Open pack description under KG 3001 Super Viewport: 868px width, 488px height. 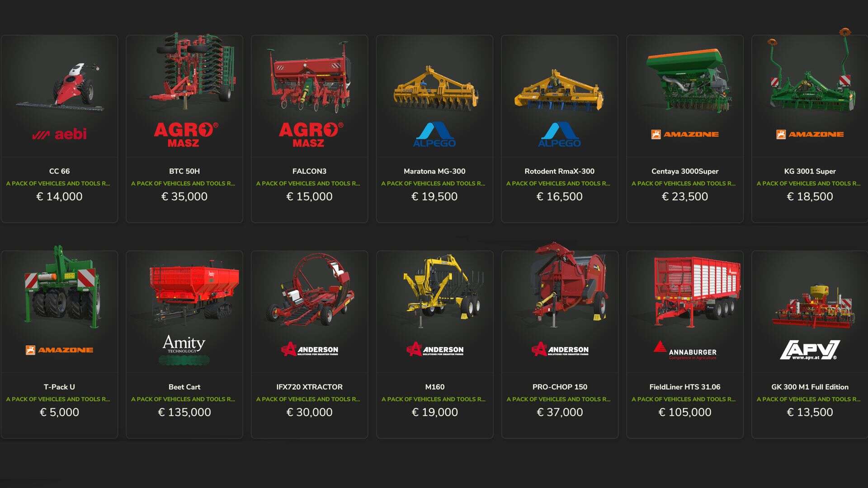[x=808, y=183]
